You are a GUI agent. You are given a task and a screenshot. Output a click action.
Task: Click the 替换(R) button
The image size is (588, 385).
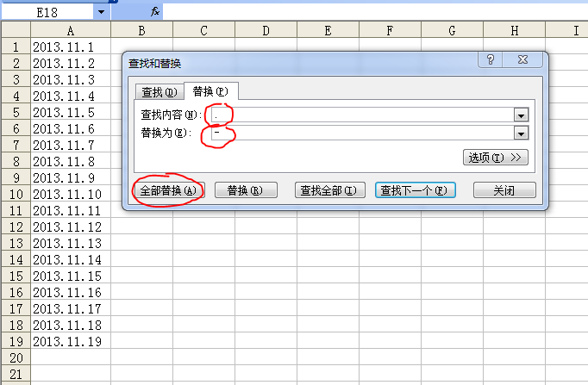246,190
